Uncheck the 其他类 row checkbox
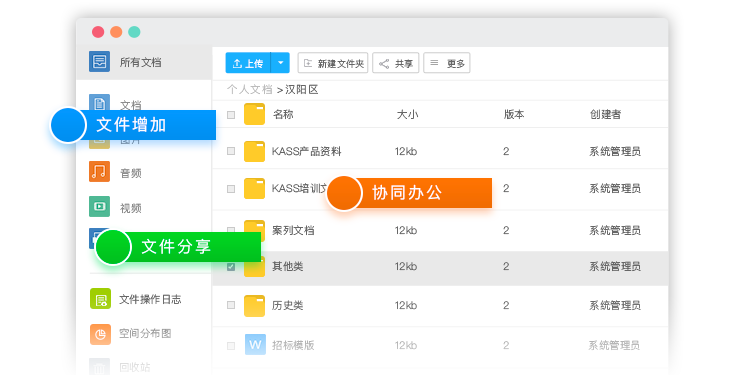Image resolution: width=735 pixels, height=375 pixels. (x=231, y=267)
